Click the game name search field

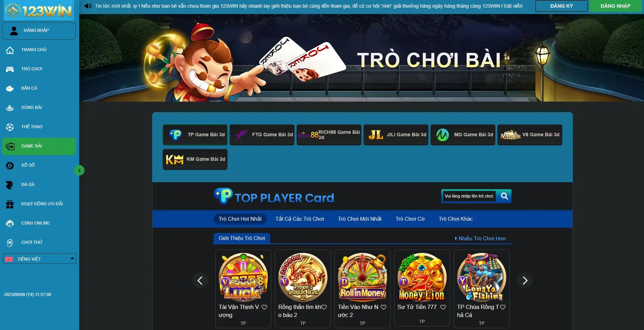469,196
